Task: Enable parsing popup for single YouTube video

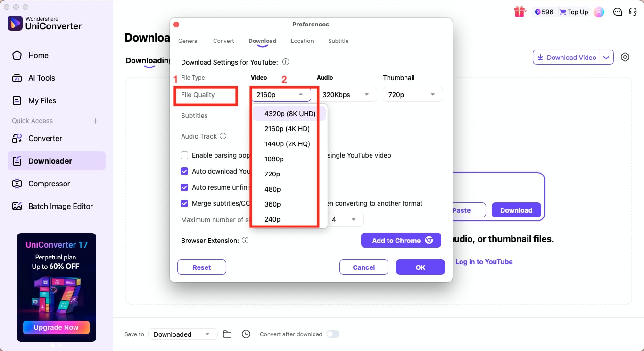Action: tap(184, 155)
